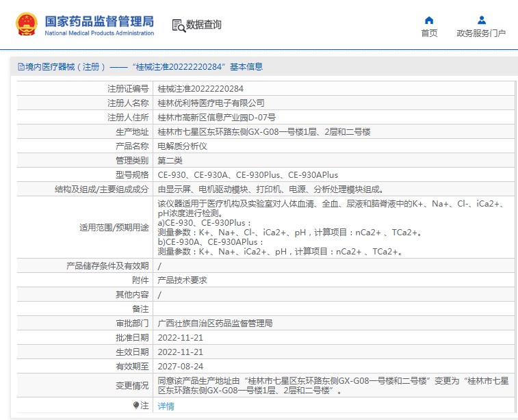Viewport: 518px width, 420px height.
Task: Click the model spec CE-930 value row
Action: click(248, 175)
